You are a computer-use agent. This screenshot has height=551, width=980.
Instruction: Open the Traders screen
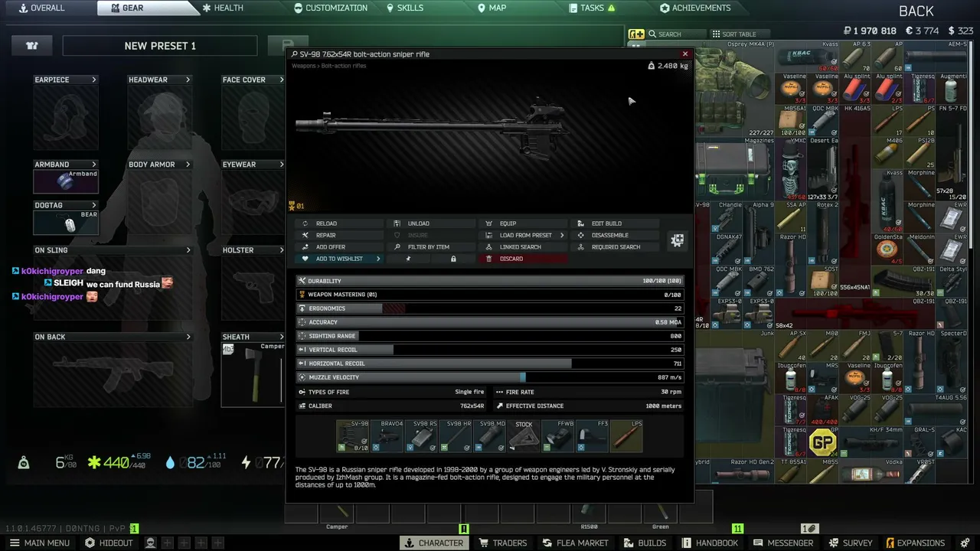point(502,543)
